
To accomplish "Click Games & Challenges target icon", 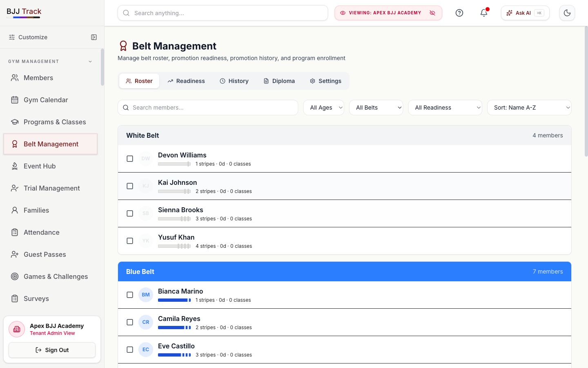I will [x=15, y=276].
